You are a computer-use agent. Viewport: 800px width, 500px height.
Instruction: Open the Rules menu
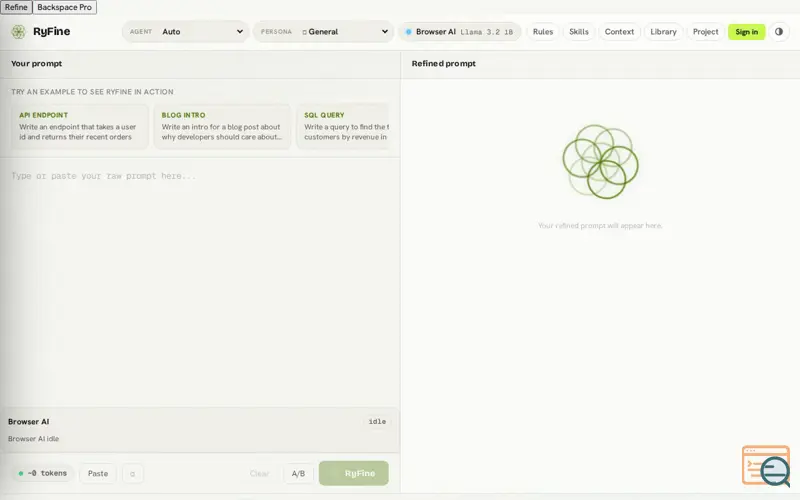(543, 32)
